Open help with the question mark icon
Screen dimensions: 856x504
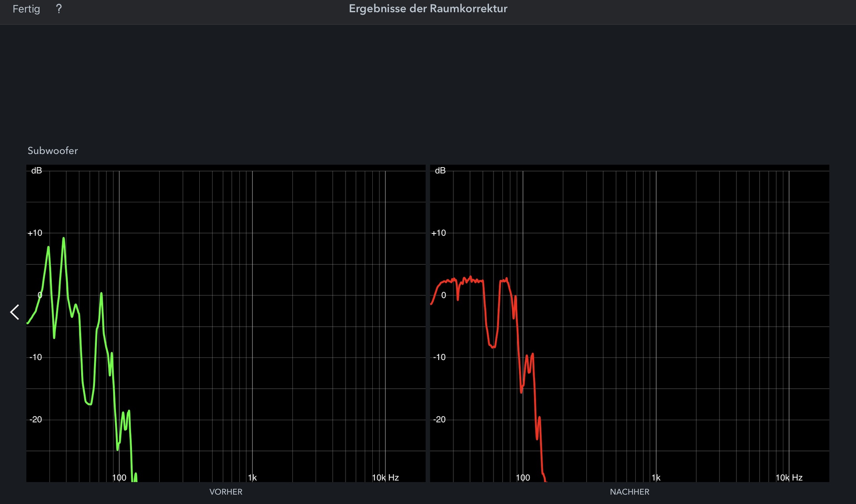click(x=59, y=9)
